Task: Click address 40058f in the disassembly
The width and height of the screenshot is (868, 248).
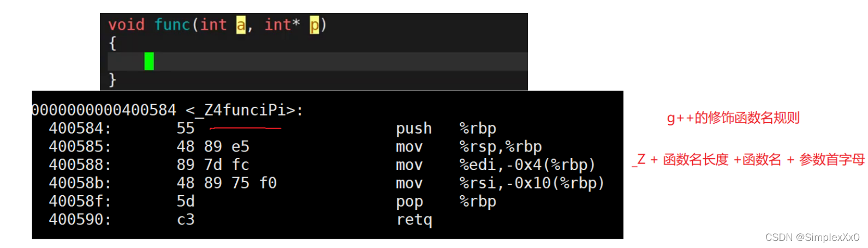Action: click(80, 202)
